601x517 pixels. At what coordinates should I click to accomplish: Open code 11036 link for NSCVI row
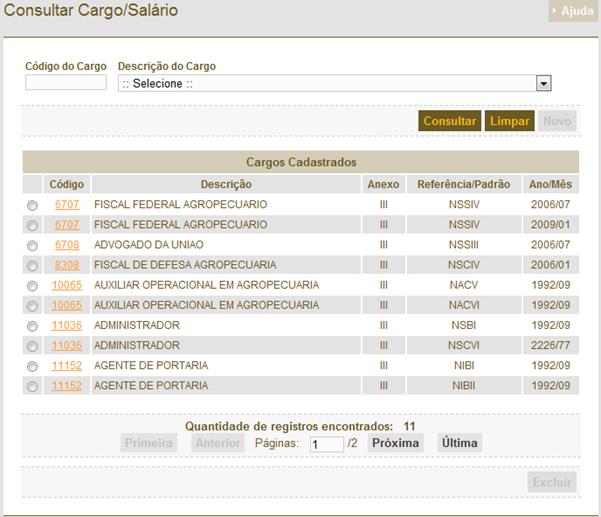coord(67,346)
